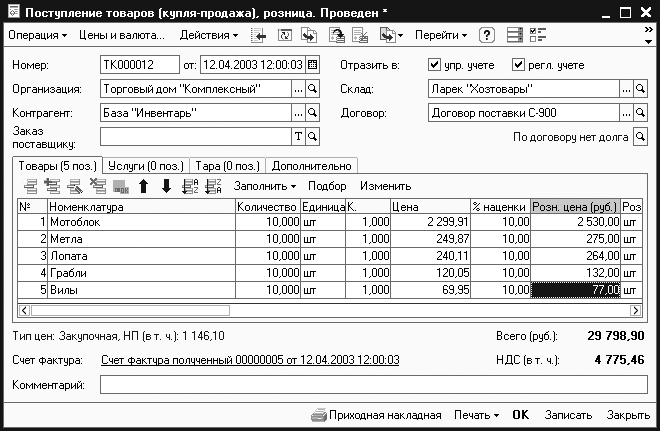
Task: Click the Подбор button
Action: 327,186
